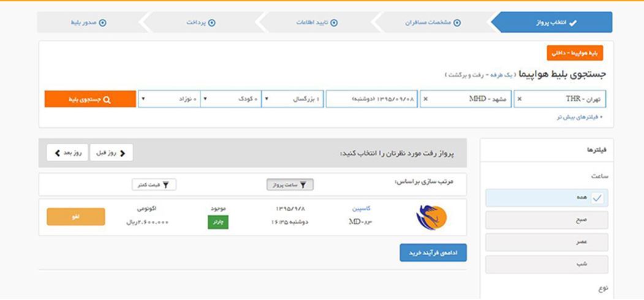Select the صبح time filter
644x300 pixels.
[547, 220]
